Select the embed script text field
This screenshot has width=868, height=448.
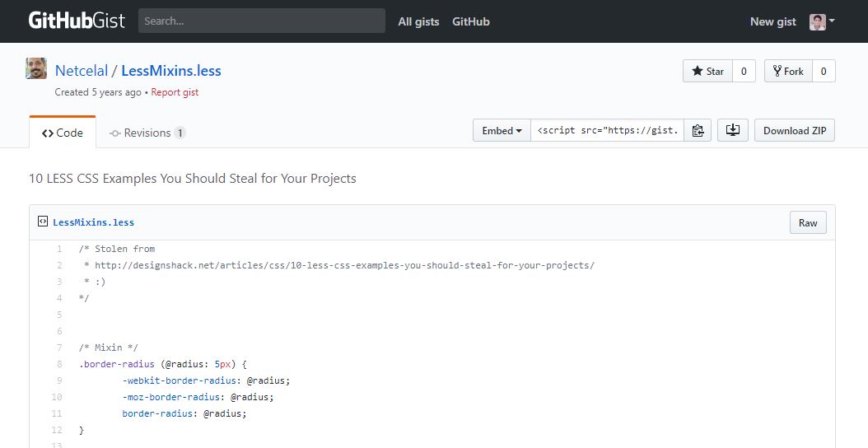coord(607,131)
